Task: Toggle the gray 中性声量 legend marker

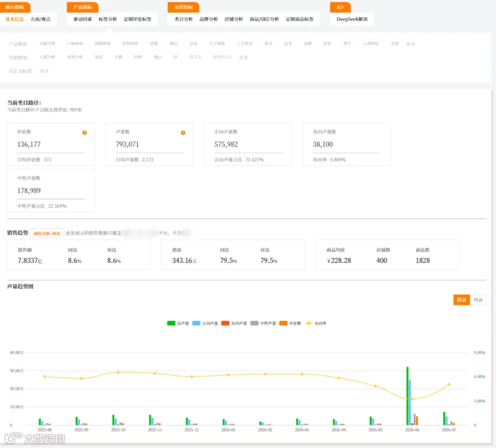Action: point(254,323)
